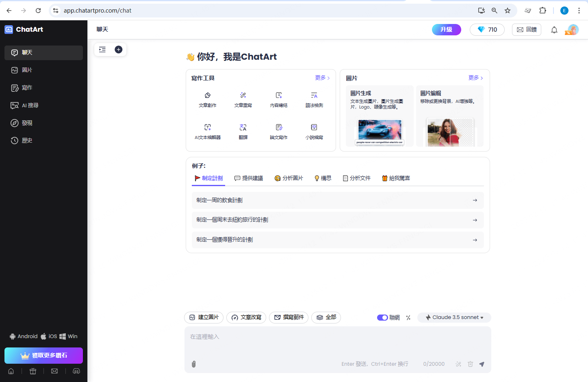Viewport: 588px width, 382px height.
Task: Click the percent-style icon next to 聯網
Action: (x=408, y=318)
